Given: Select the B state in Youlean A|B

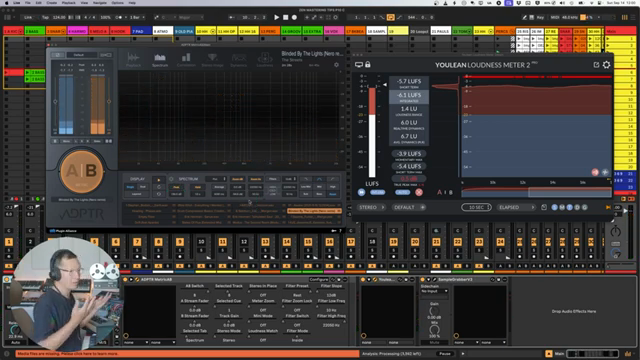Looking at the screenshot, I should click(451, 192).
